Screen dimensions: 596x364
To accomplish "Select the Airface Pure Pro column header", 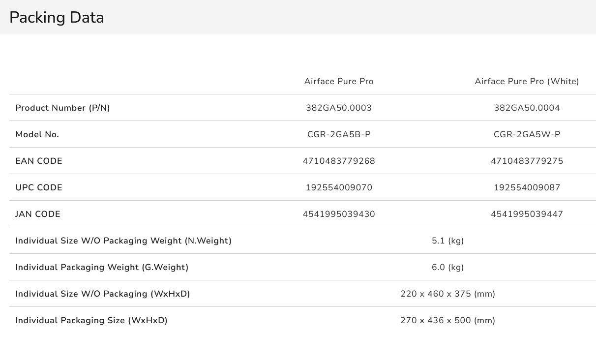I will click(339, 82).
